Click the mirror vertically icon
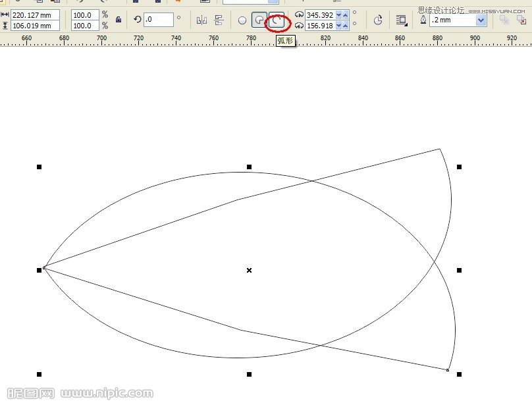 click(219, 20)
